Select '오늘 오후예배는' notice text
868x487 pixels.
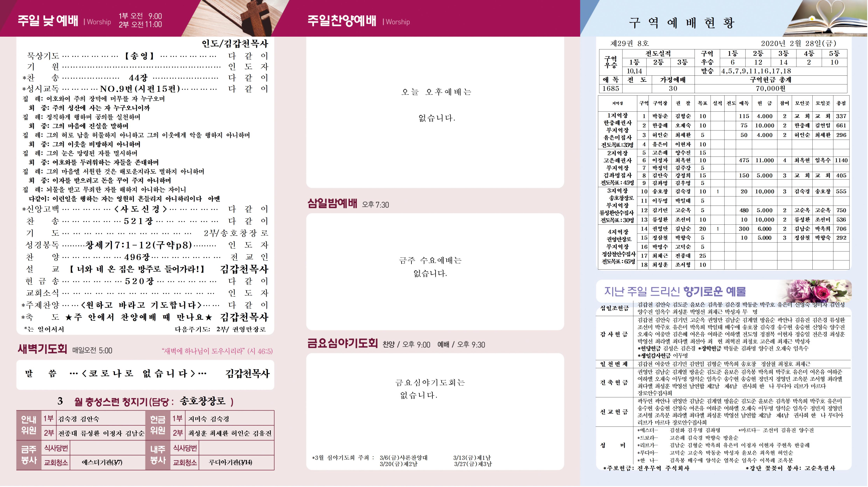[436, 92]
